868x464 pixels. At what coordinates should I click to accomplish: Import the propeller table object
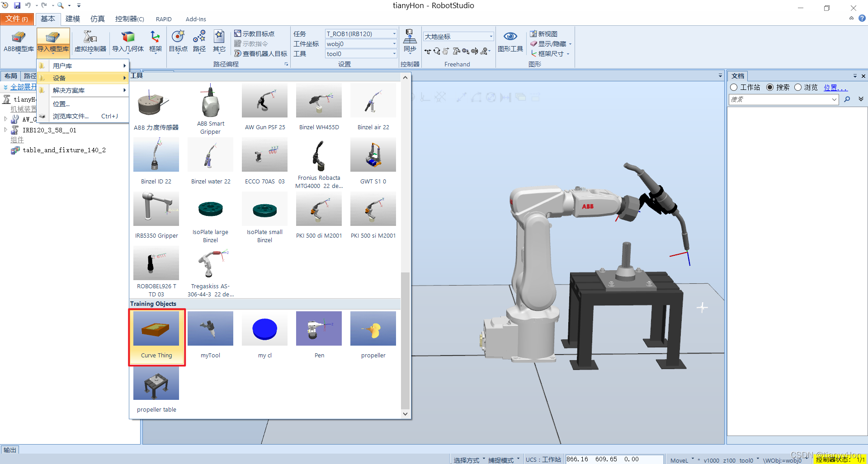tap(156, 389)
